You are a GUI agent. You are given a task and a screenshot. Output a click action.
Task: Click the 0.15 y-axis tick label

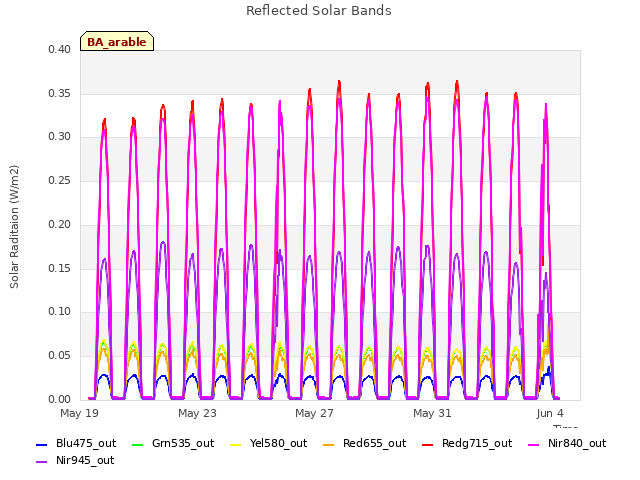[60, 269]
